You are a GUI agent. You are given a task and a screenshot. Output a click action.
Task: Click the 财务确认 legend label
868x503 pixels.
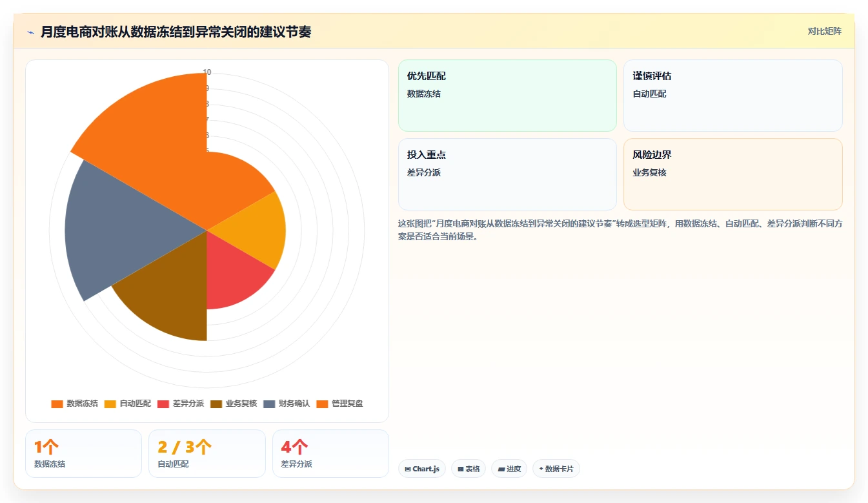tap(294, 404)
